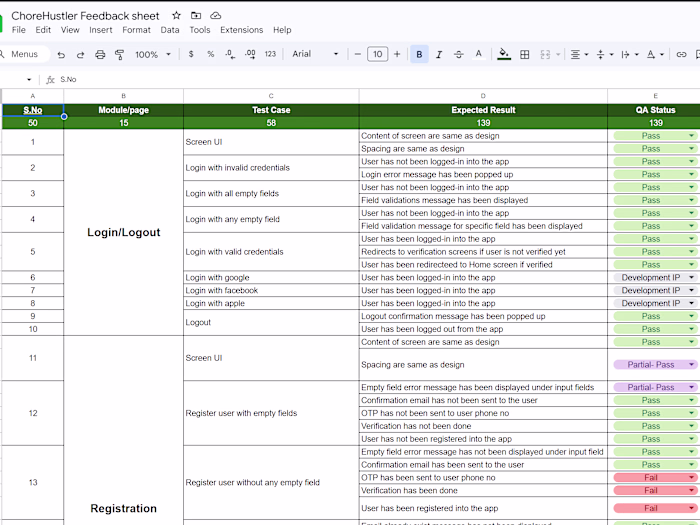Viewport: 700px width, 525px height.
Task: Click the font size 10 field
Action: [x=377, y=54]
